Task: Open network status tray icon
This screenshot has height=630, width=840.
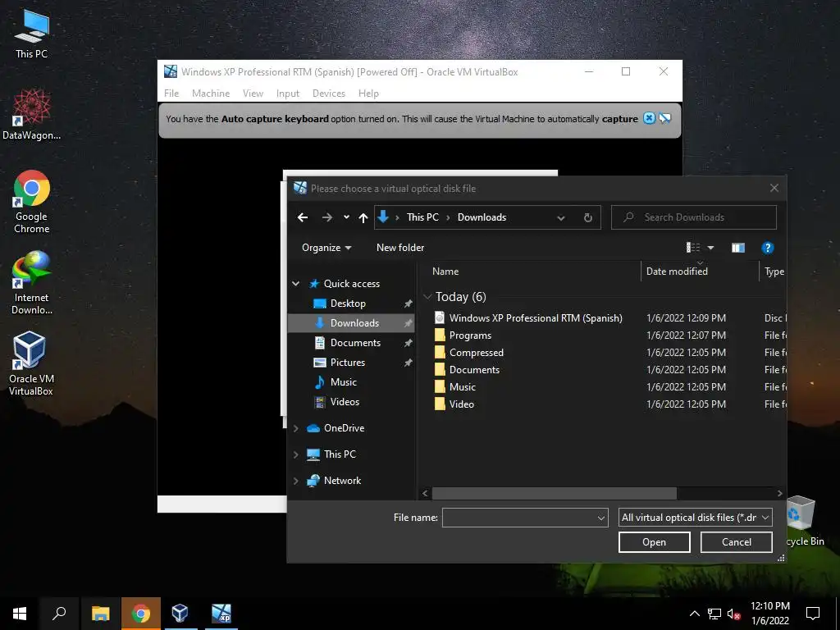Action: click(714, 614)
